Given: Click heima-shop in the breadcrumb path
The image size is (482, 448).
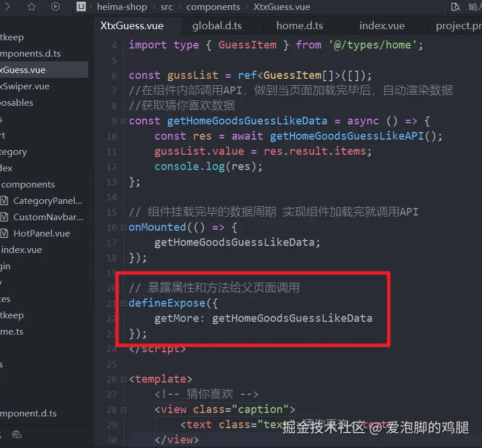Looking at the screenshot, I should coord(122,7).
